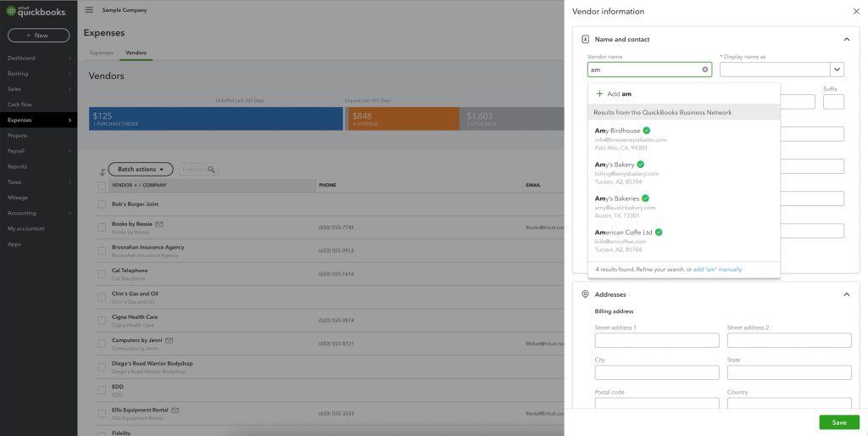Expand the Sales sidebar chevron
The height and width of the screenshot is (436, 868).
(70, 89)
